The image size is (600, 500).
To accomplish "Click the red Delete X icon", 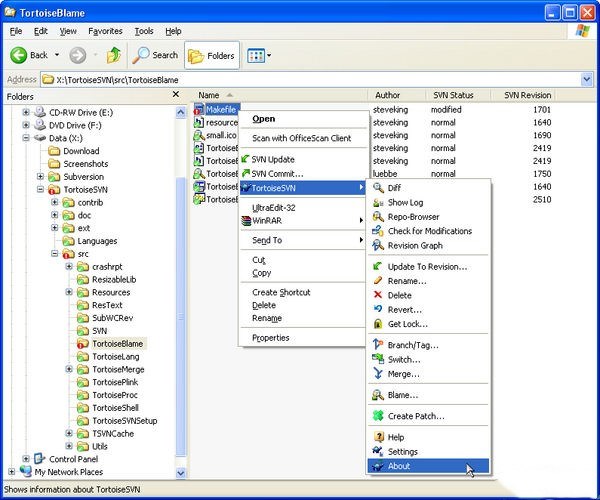I will [378, 295].
